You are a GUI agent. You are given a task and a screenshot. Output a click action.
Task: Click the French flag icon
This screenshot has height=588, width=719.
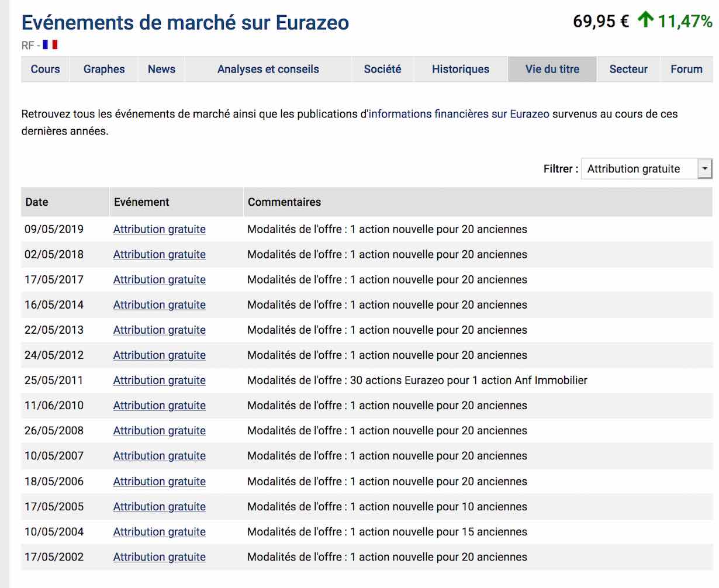tap(50, 44)
